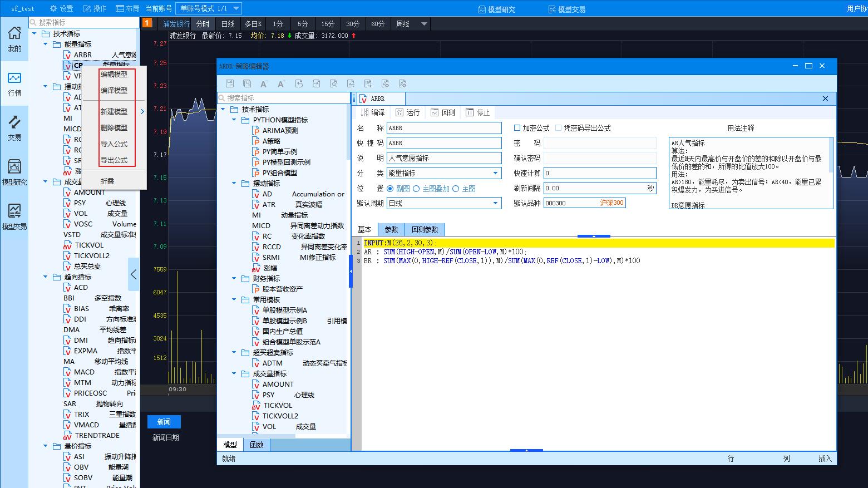Screen dimensions: 868x488
Task: Open the 分类 category dropdown
Action: [x=444, y=173]
